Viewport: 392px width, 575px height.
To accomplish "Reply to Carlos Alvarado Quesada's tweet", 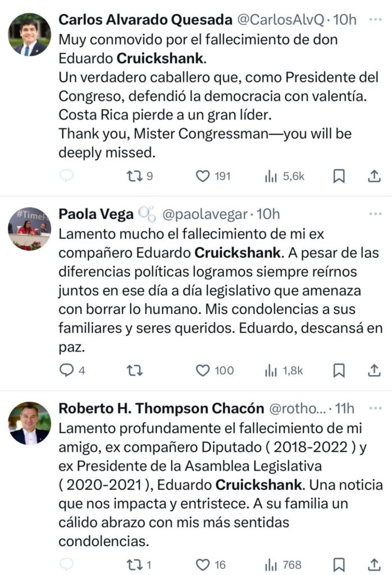I will [x=67, y=176].
